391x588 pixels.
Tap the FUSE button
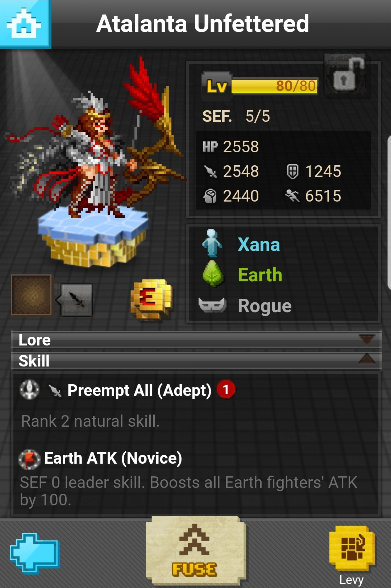tap(195, 551)
